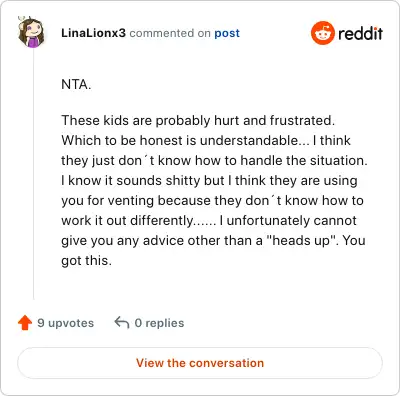Open the LinaLionx3 username link
This screenshot has width=400, height=396.
(x=93, y=33)
